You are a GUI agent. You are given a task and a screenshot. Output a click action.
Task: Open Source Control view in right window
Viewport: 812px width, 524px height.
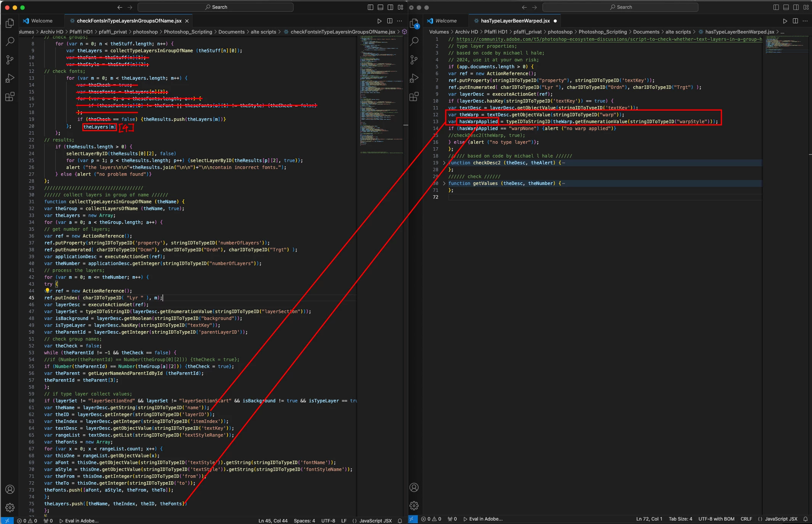[414, 59]
